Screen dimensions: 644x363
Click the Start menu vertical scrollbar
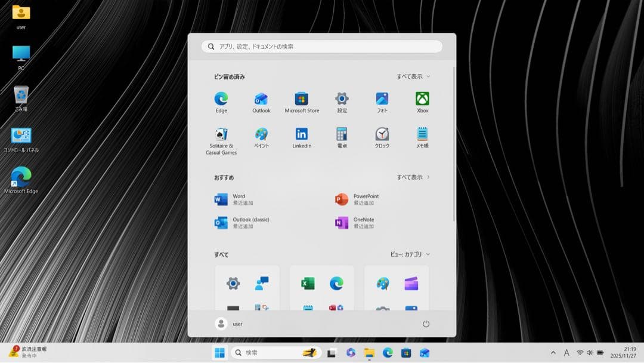454,143
